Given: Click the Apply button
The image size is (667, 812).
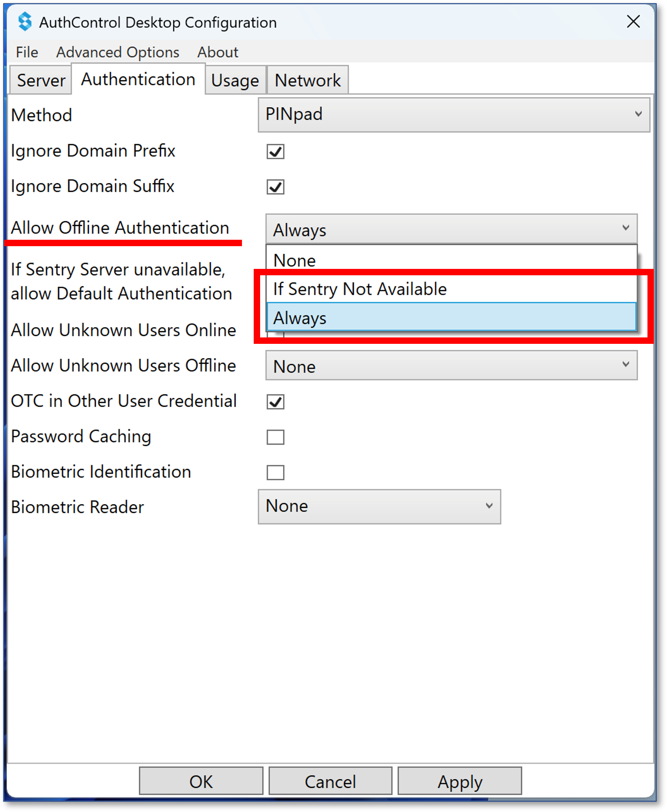Looking at the screenshot, I should click(460, 781).
